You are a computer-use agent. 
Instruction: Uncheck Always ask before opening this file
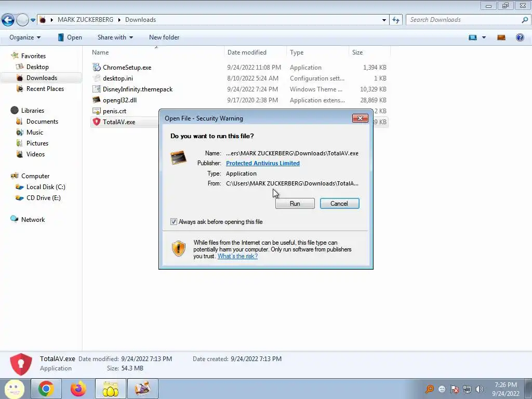tap(174, 221)
